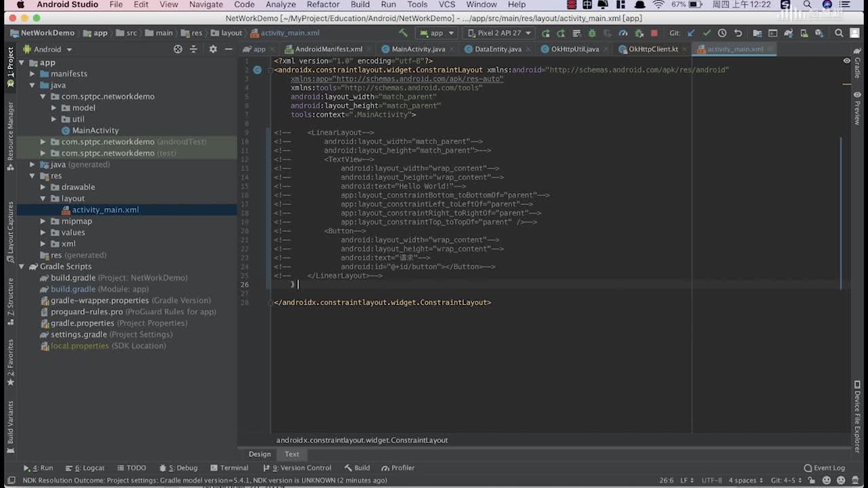Screen dimensions: 868x488
Task: Click the Git Commit checkmark icon
Action: pyautogui.click(x=707, y=33)
